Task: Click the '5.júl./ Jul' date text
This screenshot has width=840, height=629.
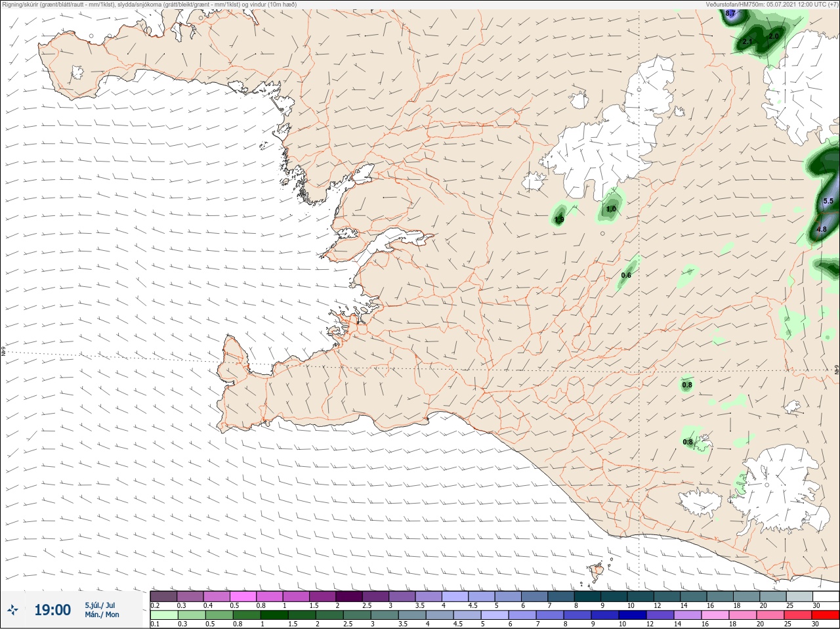Action: [x=100, y=605]
